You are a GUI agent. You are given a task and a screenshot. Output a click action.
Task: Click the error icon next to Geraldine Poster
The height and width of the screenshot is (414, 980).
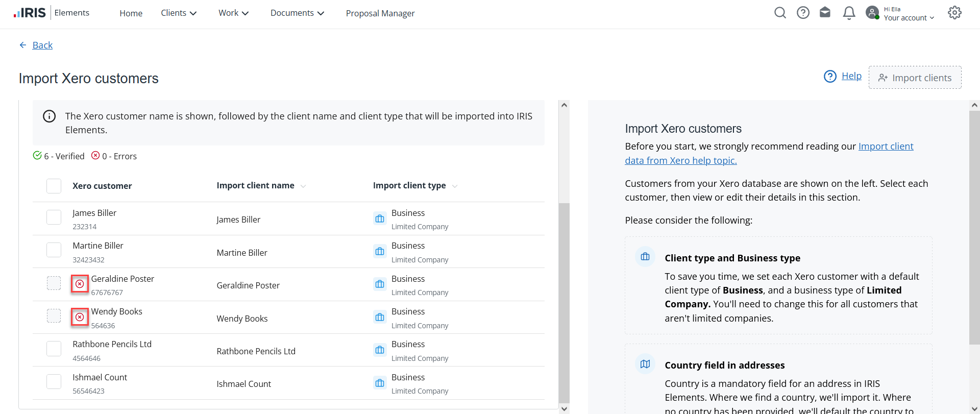tap(80, 284)
